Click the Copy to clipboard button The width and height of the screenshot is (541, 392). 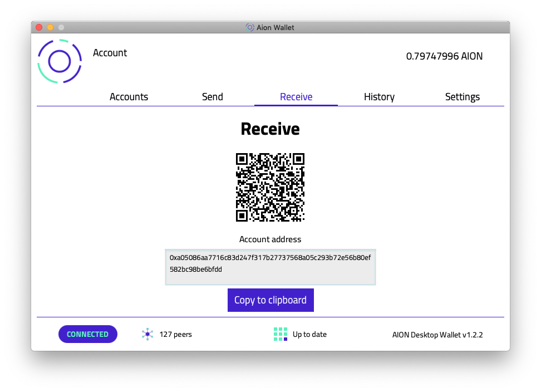pyautogui.click(x=270, y=300)
